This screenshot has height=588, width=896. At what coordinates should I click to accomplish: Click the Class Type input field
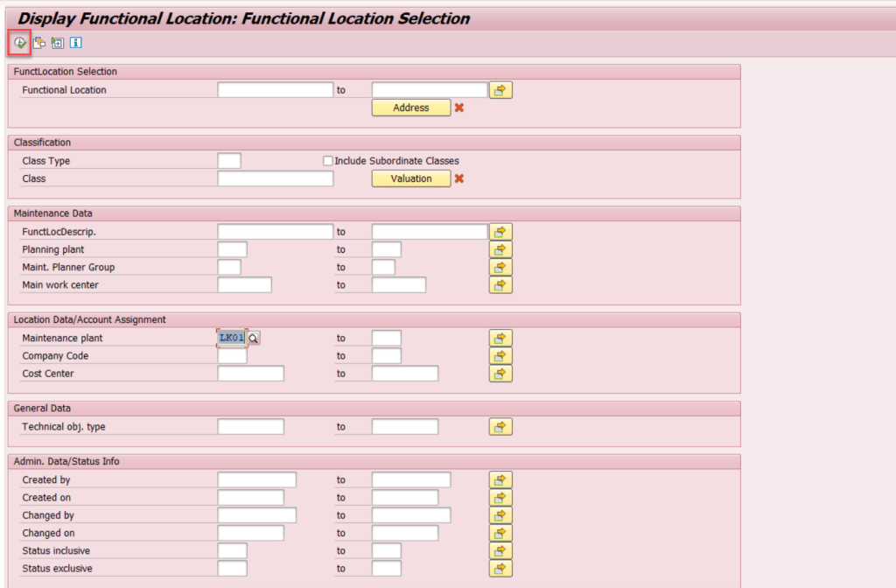click(228, 160)
